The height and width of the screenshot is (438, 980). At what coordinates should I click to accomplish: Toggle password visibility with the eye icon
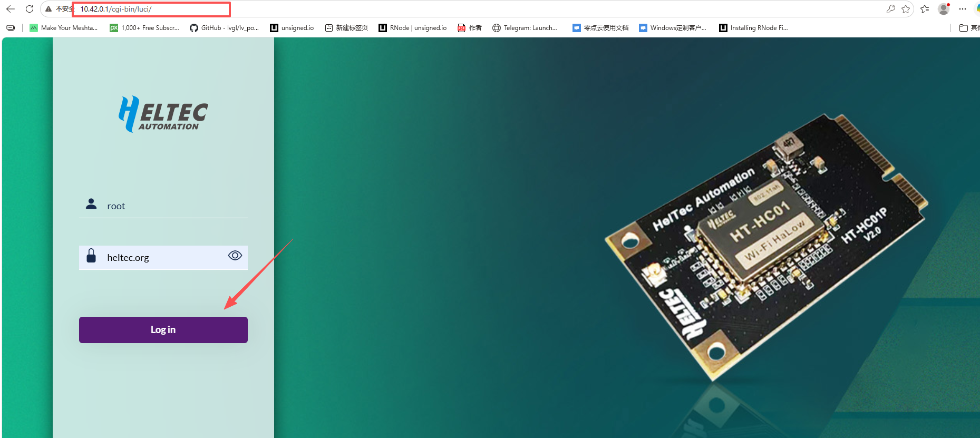[235, 256]
